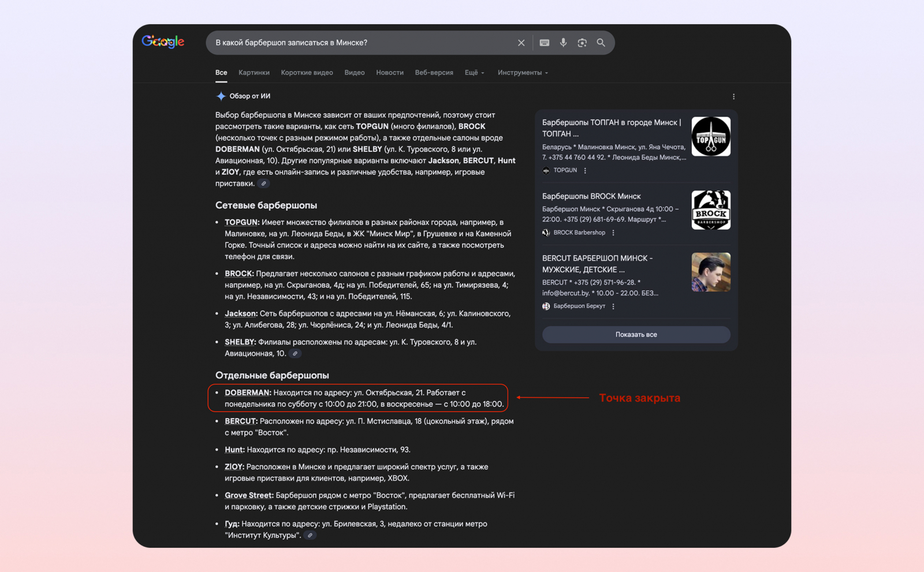Open source link icon after intro paragraph

(x=264, y=184)
